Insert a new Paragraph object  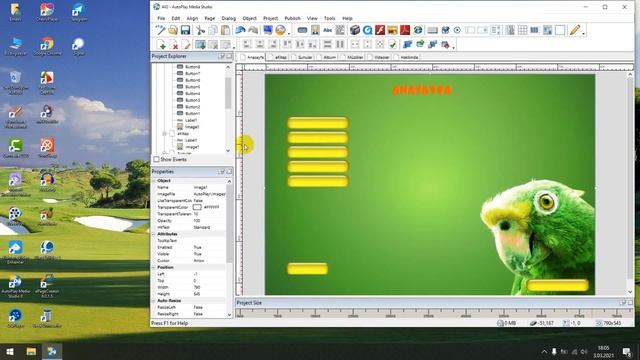click(340, 30)
